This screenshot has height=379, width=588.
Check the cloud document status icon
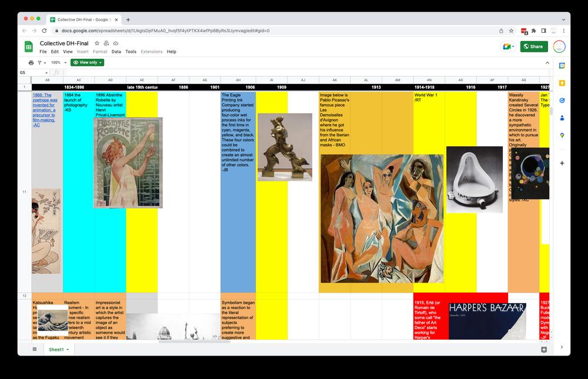116,43
